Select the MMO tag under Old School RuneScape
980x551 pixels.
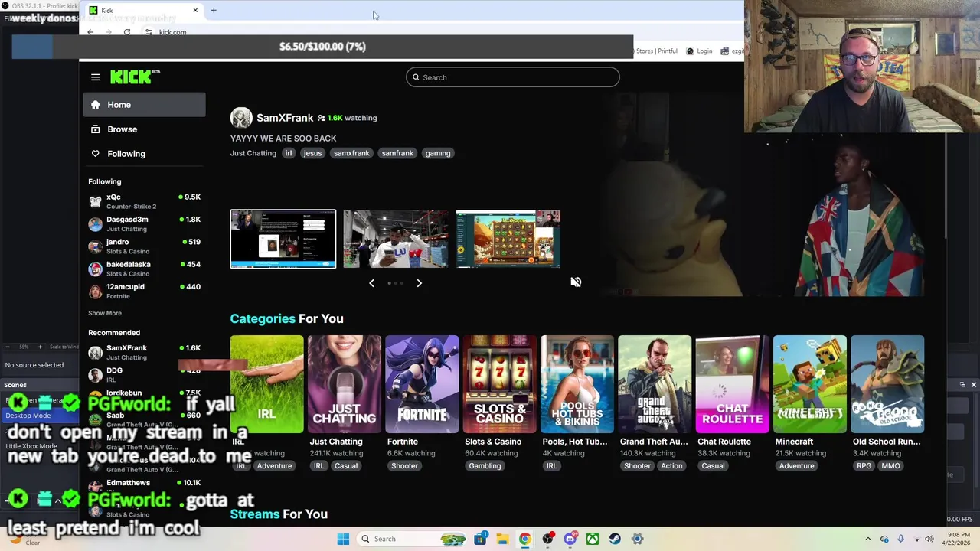[890, 466]
